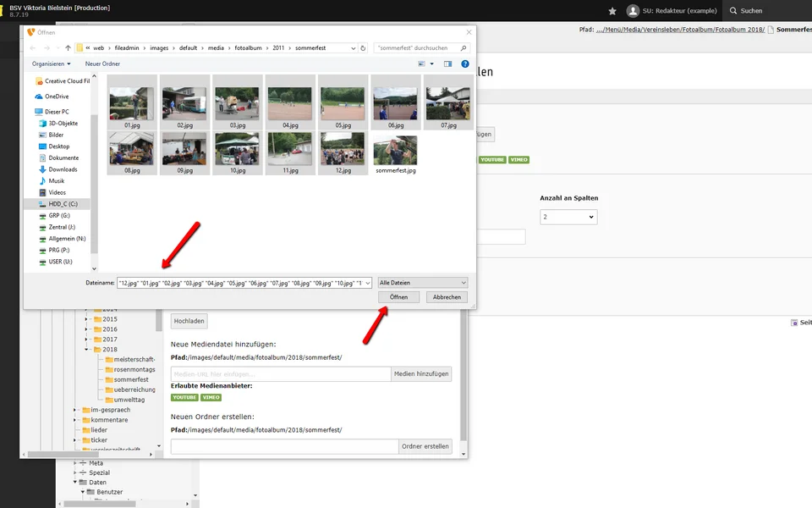The image size is (812, 508).
Task: Expand the 2017 folder in tree
Action: click(86, 340)
